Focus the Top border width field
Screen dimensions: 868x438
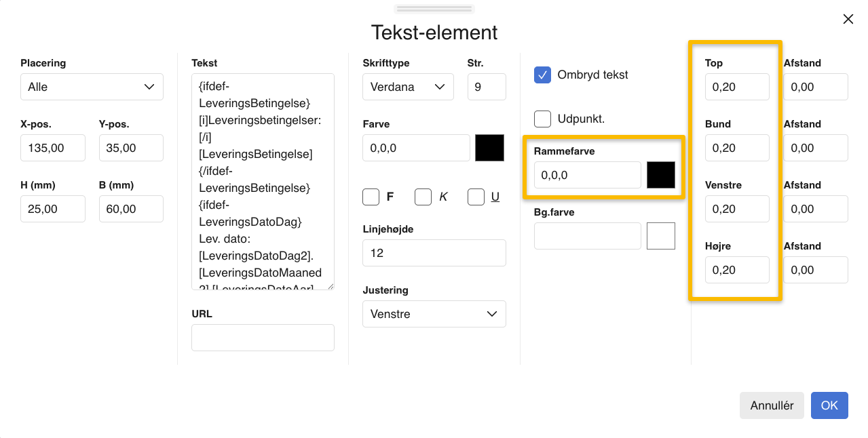click(736, 87)
